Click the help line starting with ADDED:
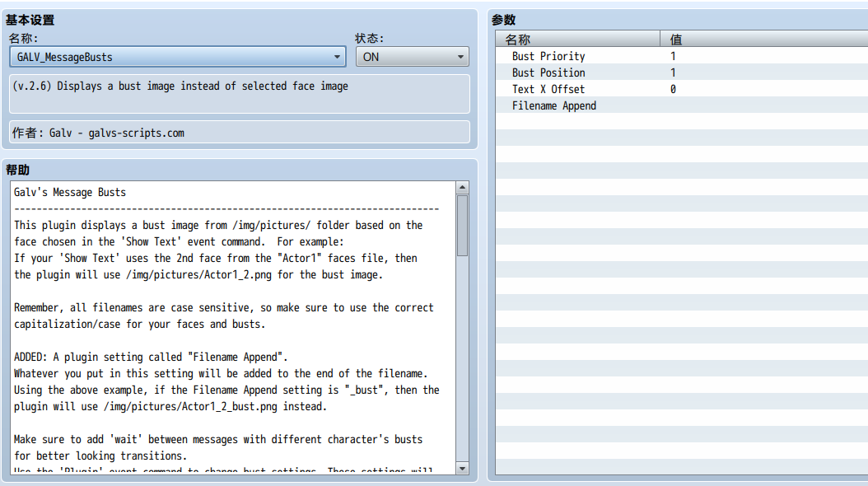 tap(151, 357)
